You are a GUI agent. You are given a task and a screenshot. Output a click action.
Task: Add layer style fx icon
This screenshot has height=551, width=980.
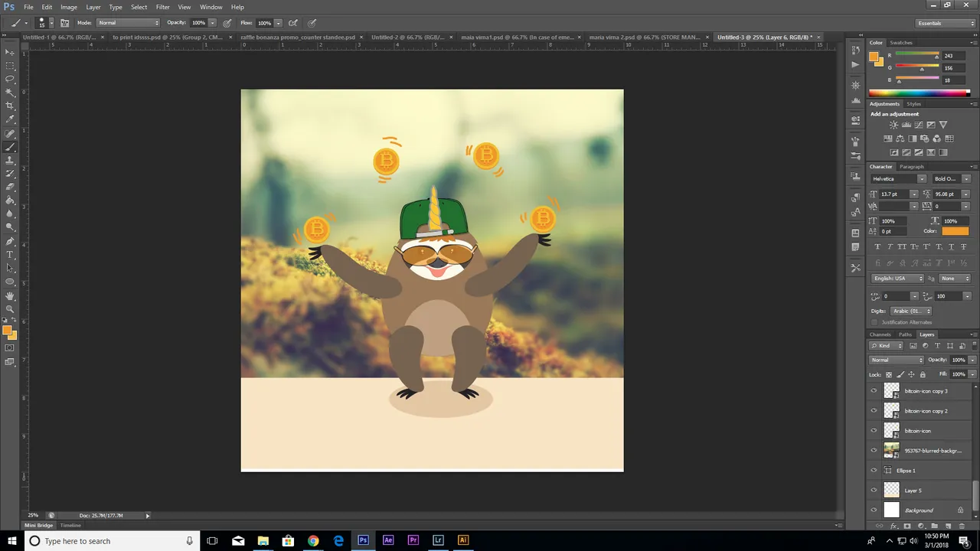pos(893,527)
